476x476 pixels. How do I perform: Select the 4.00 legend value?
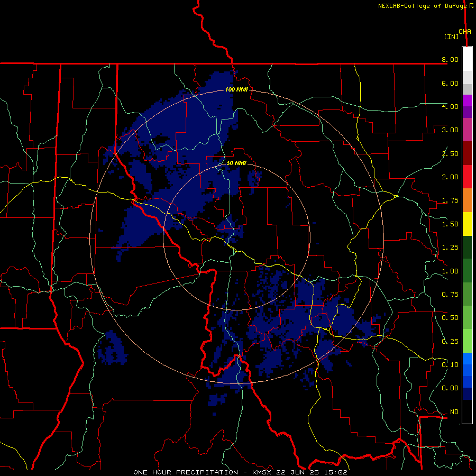pyautogui.click(x=450, y=106)
